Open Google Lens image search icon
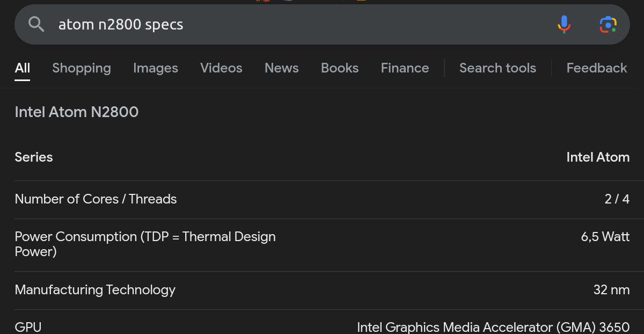This screenshot has height=334, width=644. [608, 24]
